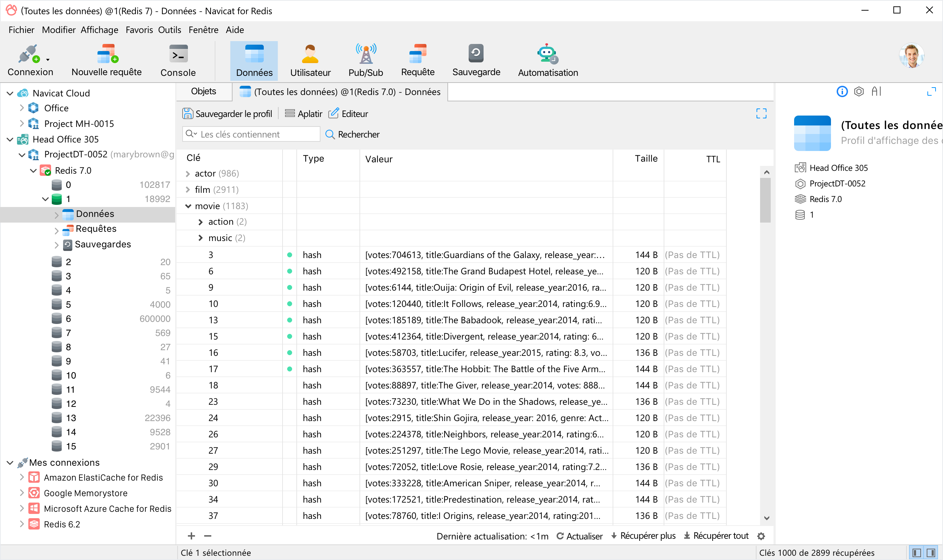Switch to the Objets tab
This screenshot has height=560, width=943.
click(203, 92)
